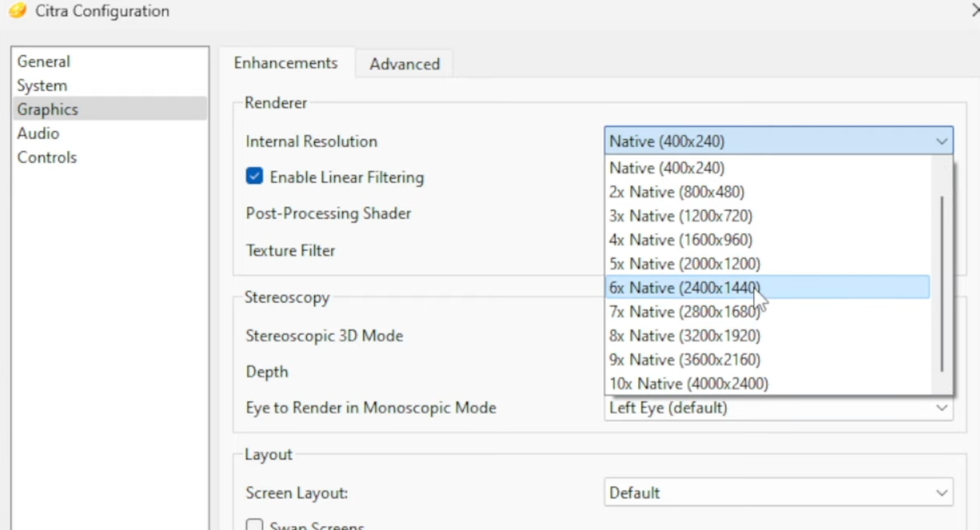
Task: Choose 8x Native (3200x1920) resolution
Action: pyautogui.click(x=767, y=335)
